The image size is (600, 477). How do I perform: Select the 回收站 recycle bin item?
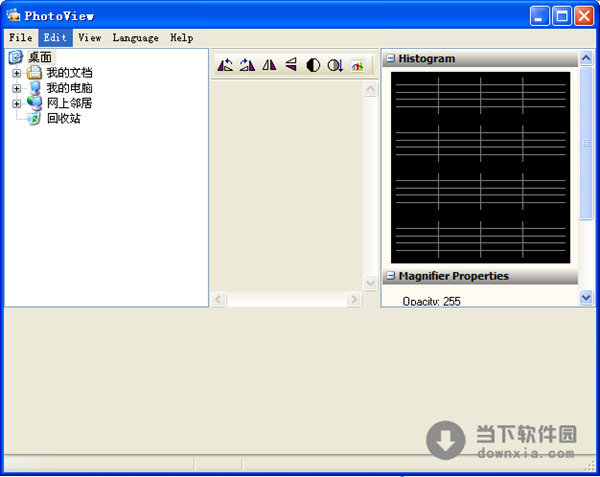point(63,118)
